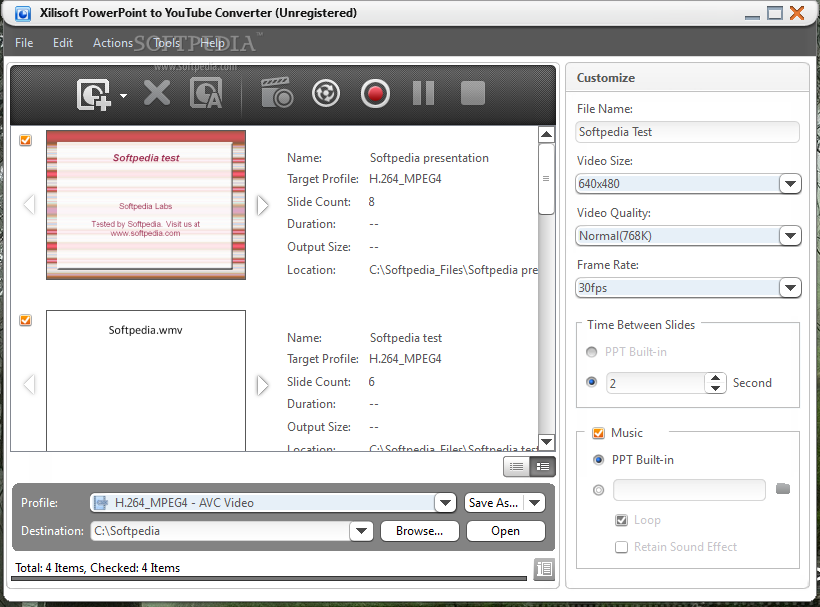Image resolution: width=820 pixels, height=607 pixels.
Task: Toggle the Loop checkbox
Action: 621,520
